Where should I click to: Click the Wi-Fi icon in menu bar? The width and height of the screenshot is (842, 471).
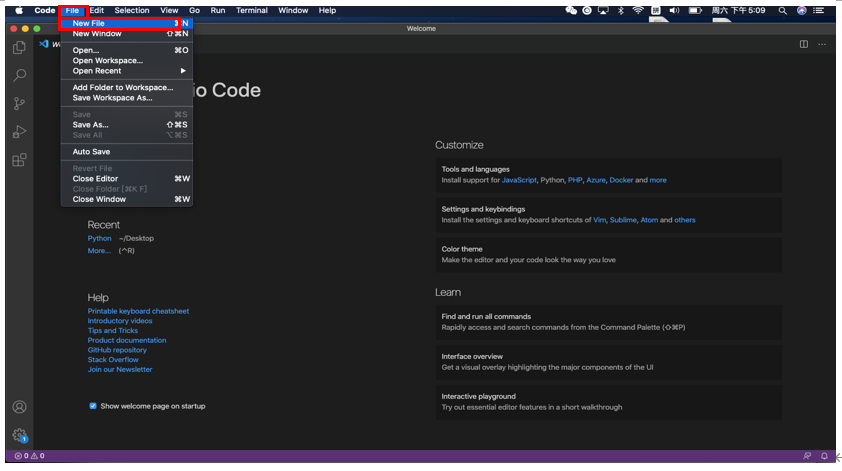pos(638,10)
